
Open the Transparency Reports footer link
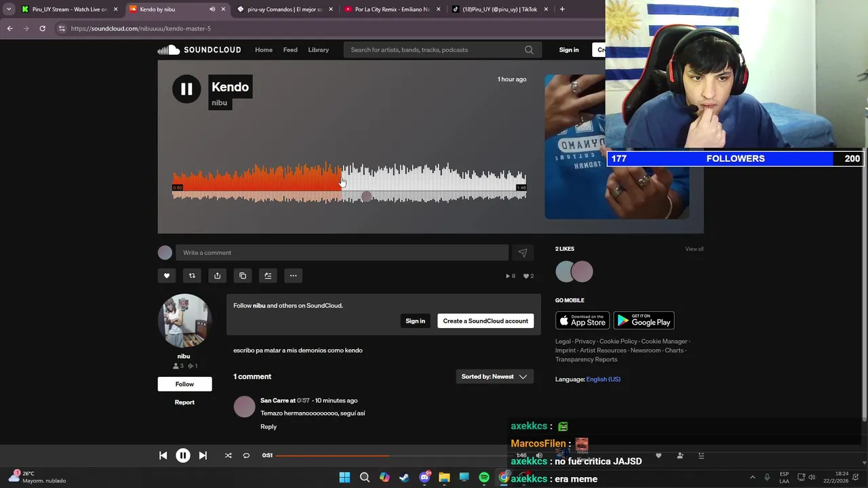(587, 359)
